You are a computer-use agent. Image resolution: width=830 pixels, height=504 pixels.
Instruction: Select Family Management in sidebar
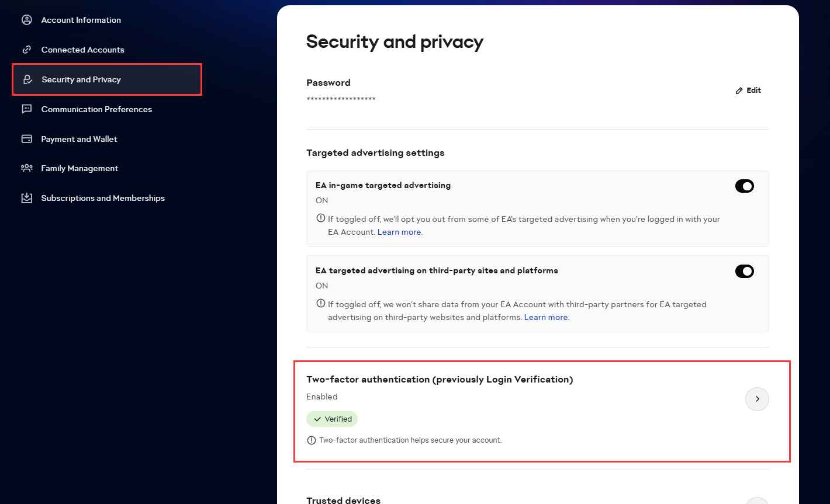(x=79, y=168)
